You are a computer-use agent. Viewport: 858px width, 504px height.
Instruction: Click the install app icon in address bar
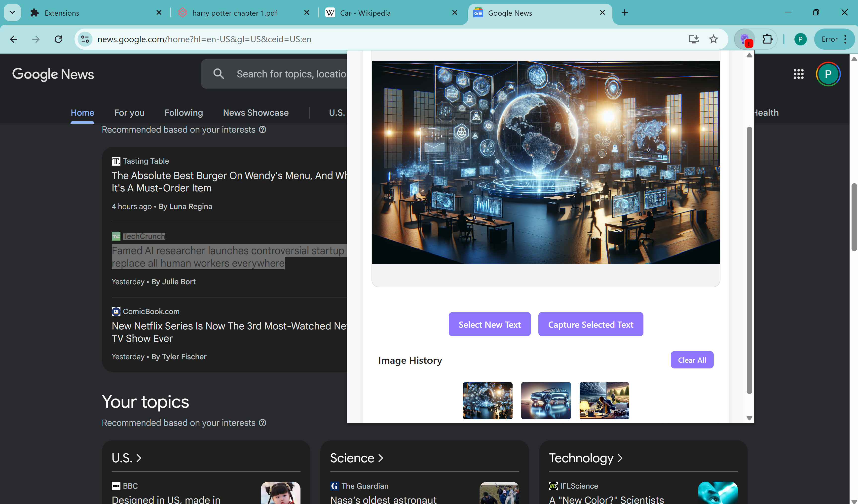[693, 39]
